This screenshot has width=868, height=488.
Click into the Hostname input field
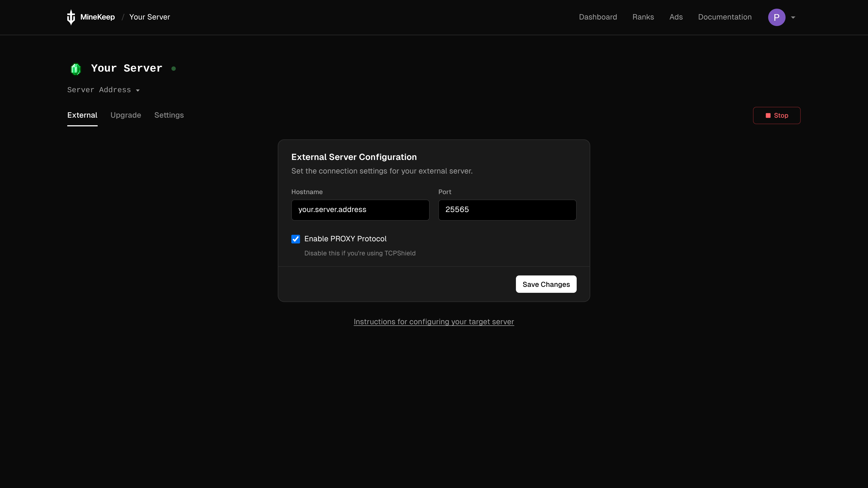click(360, 210)
